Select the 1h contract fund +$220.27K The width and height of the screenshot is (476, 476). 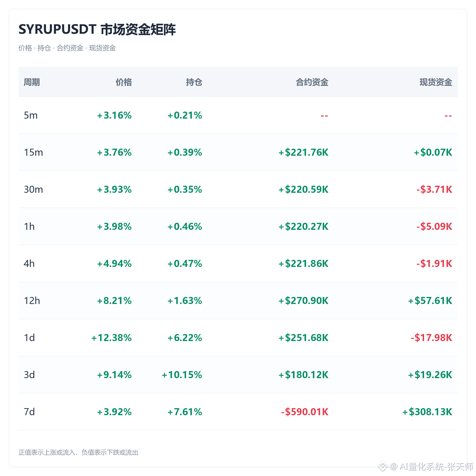[x=303, y=227]
